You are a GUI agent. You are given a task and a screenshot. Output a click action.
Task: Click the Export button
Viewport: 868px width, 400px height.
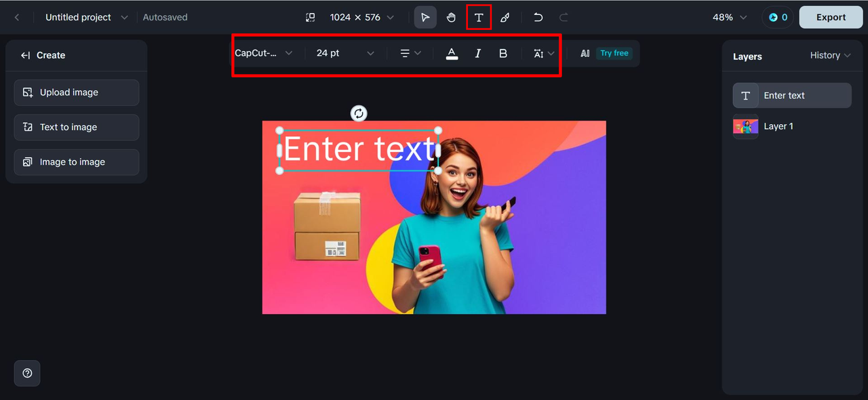pyautogui.click(x=831, y=18)
